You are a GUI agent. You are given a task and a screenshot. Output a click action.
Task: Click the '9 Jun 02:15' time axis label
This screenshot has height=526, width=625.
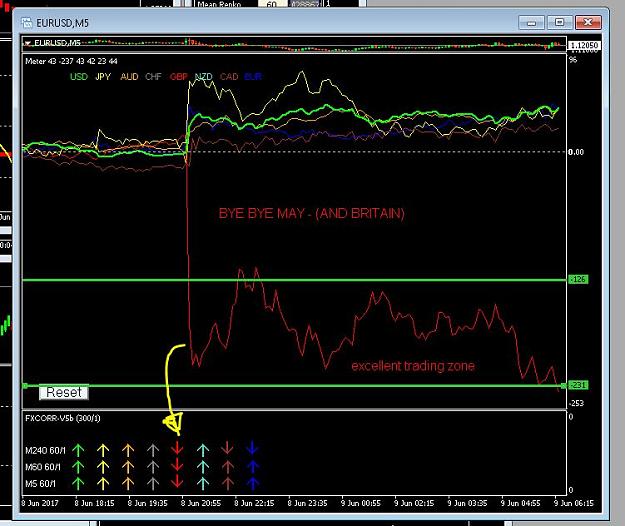click(x=414, y=503)
